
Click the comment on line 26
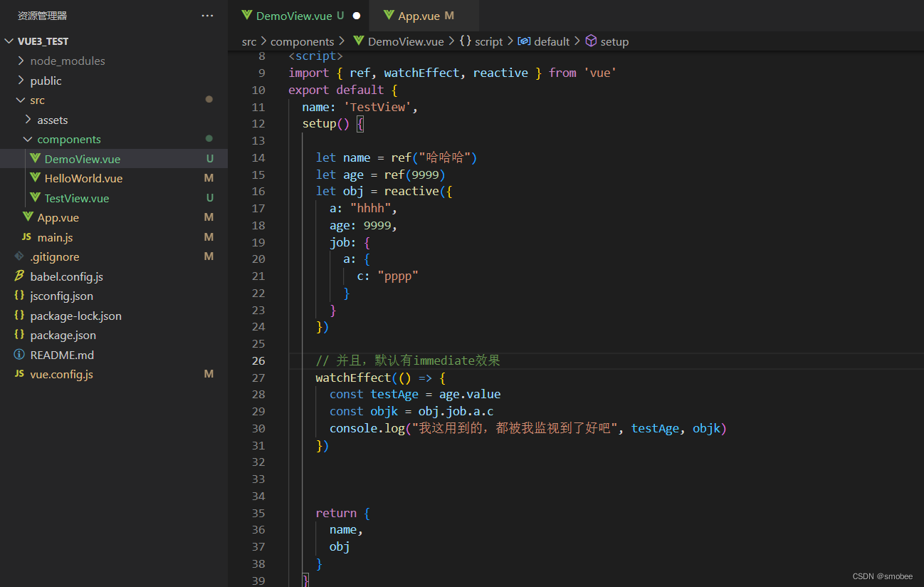408,360
